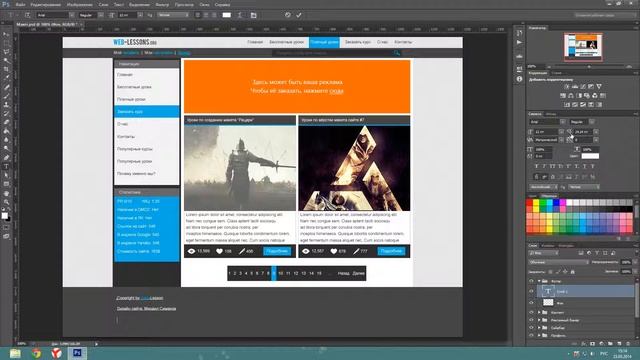Create a new layer from the Layers panel

click(x=619, y=344)
